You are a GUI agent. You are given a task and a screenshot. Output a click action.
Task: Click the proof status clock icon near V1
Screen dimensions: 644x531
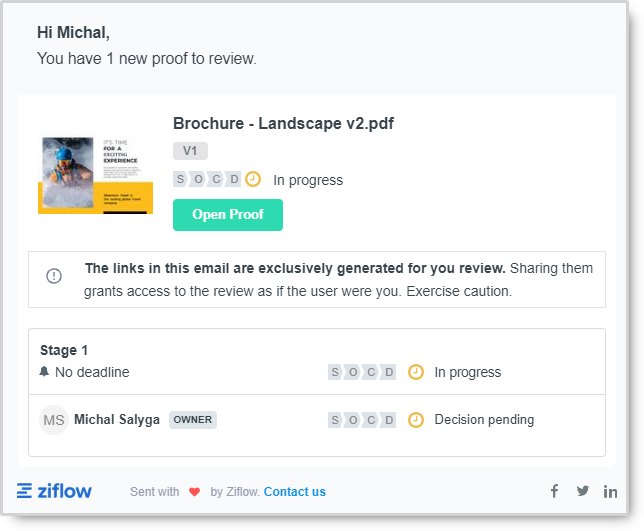point(253,179)
